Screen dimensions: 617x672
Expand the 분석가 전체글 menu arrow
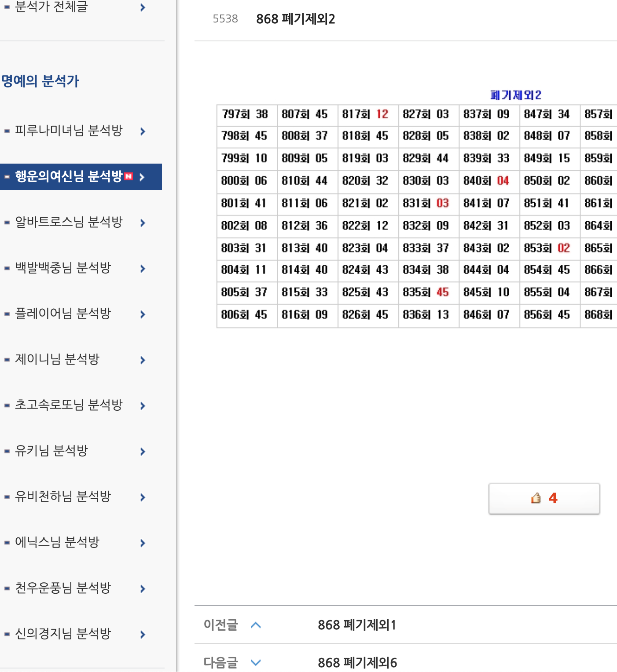pos(143,7)
